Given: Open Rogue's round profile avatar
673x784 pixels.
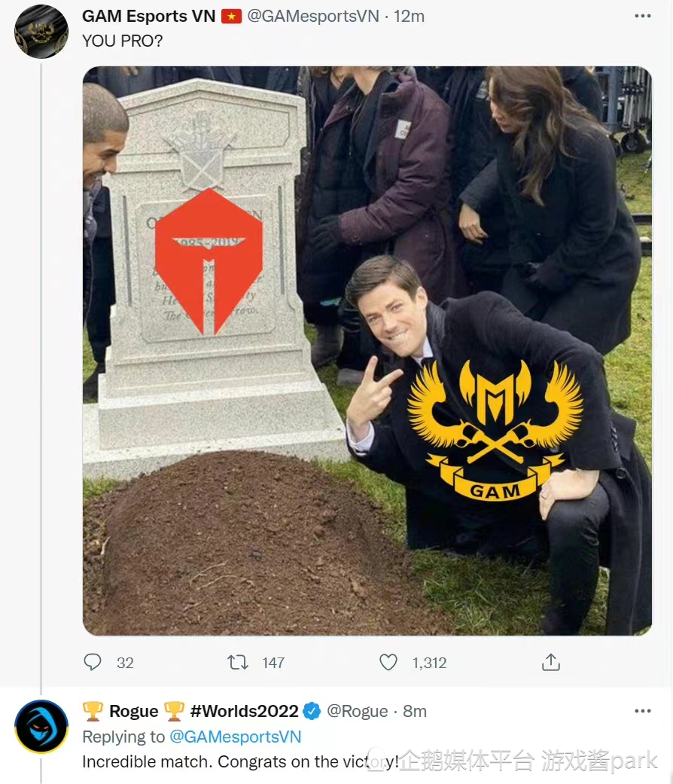Looking at the screenshot, I should coord(41,726).
